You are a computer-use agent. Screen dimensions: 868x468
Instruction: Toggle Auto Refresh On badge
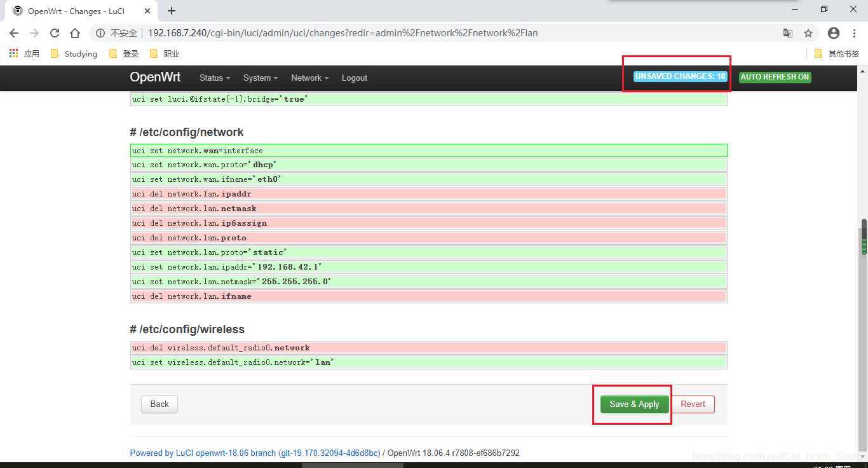point(775,77)
